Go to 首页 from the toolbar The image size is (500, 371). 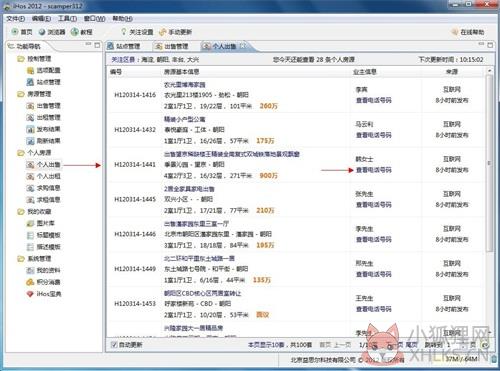click(x=22, y=32)
